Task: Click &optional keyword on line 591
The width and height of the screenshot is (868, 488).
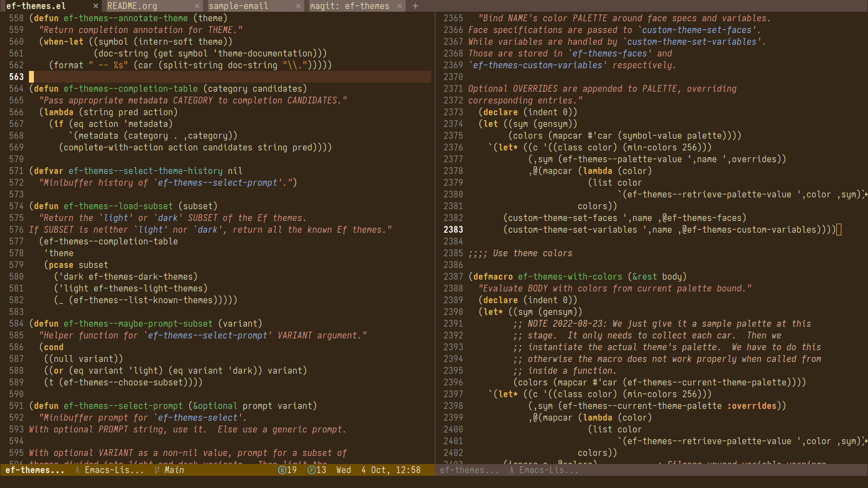Action: (215, 406)
